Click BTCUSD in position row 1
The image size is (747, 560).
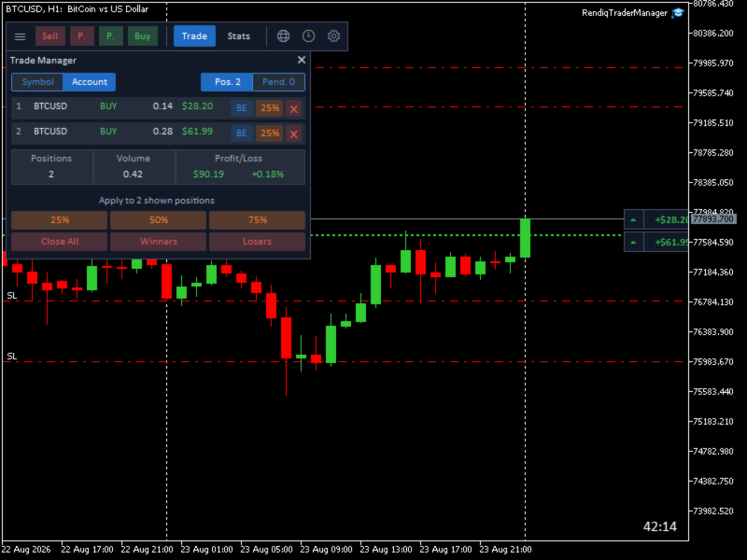(50, 106)
